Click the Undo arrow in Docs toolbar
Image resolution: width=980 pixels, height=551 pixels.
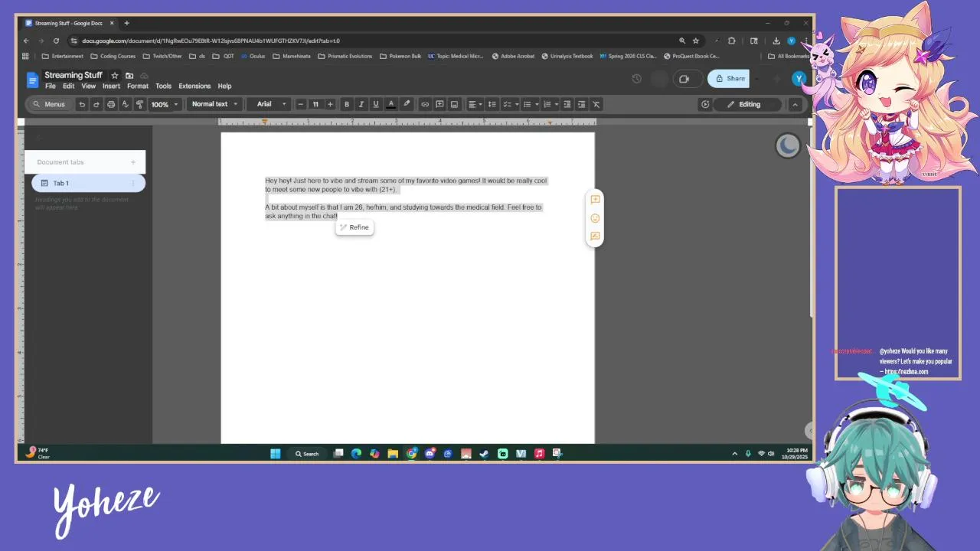click(82, 104)
